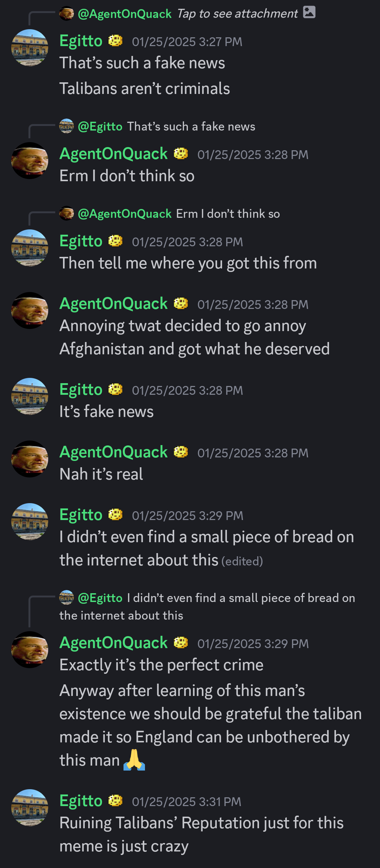Tap the role badge beside Egitto's 3:27 PM message

115,41
